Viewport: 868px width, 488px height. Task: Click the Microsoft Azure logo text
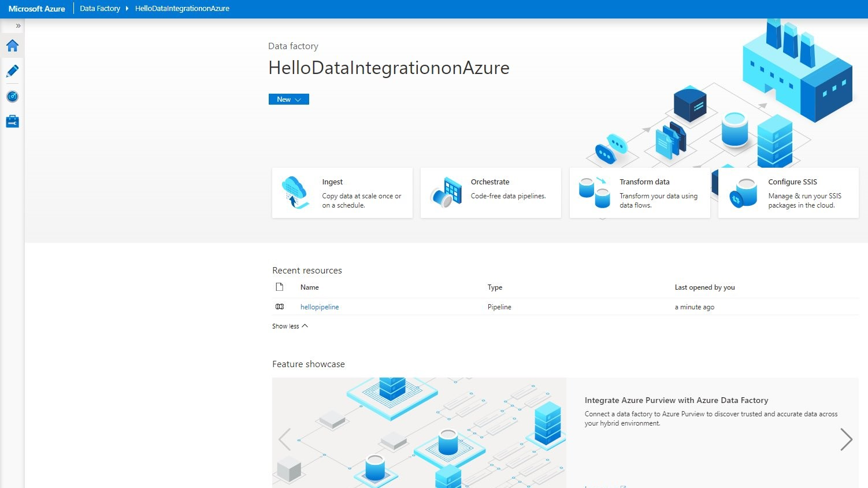coord(37,9)
